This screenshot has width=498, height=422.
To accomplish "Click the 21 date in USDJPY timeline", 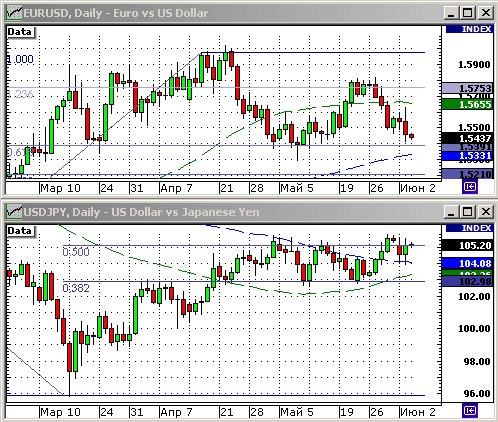I will (x=227, y=412).
